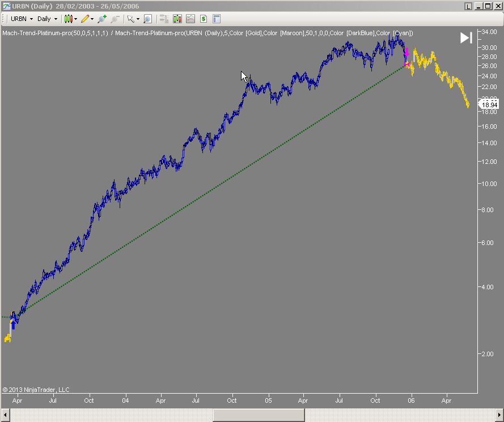This screenshot has height=422, width=504.
Task: Open the Daily interval dropdown
Action: (47, 18)
